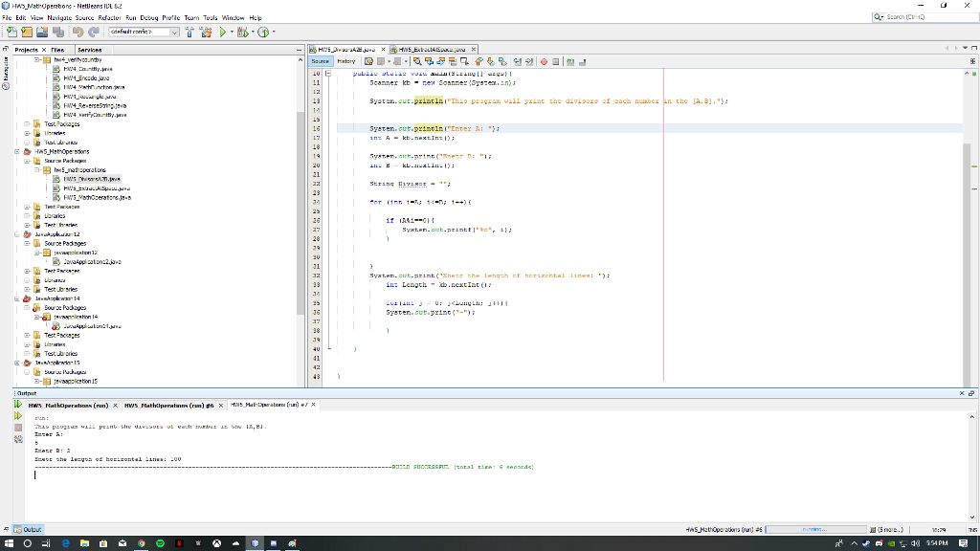Start Clean and Build from the toolbar
The image size is (980, 551).
[207, 30]
